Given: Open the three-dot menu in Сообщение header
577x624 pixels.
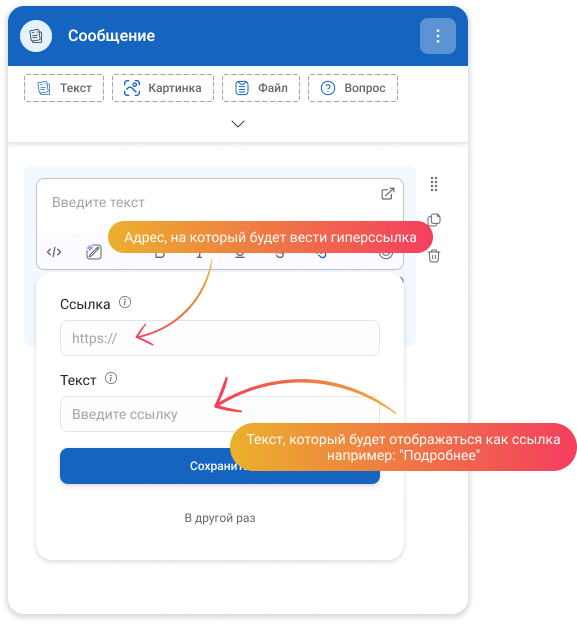Looking at the screenshot, I should (438, 36).
